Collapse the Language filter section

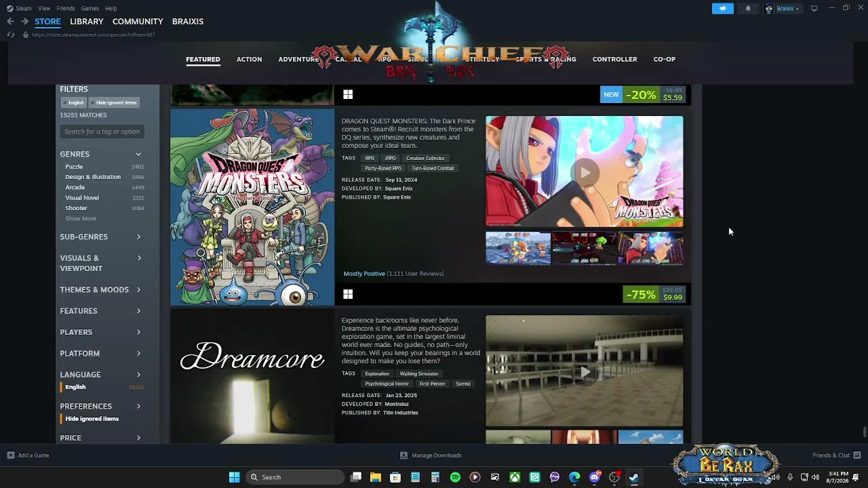coord(101,375)
